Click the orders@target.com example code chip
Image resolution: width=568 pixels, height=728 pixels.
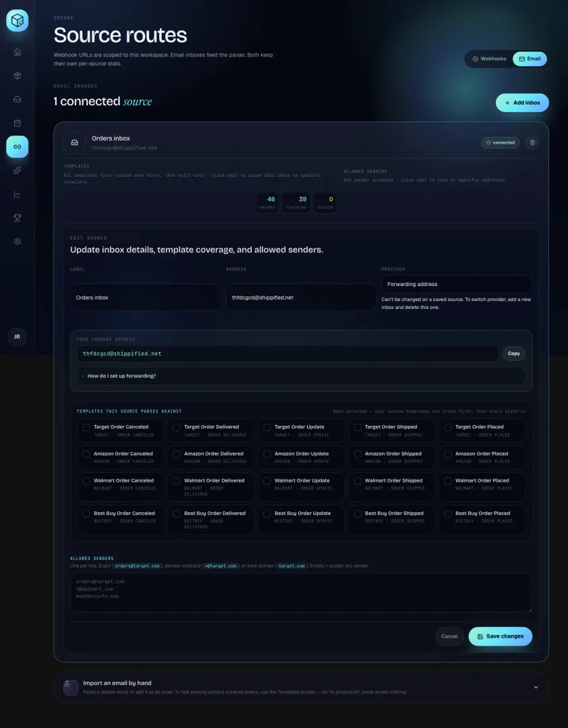138,566
